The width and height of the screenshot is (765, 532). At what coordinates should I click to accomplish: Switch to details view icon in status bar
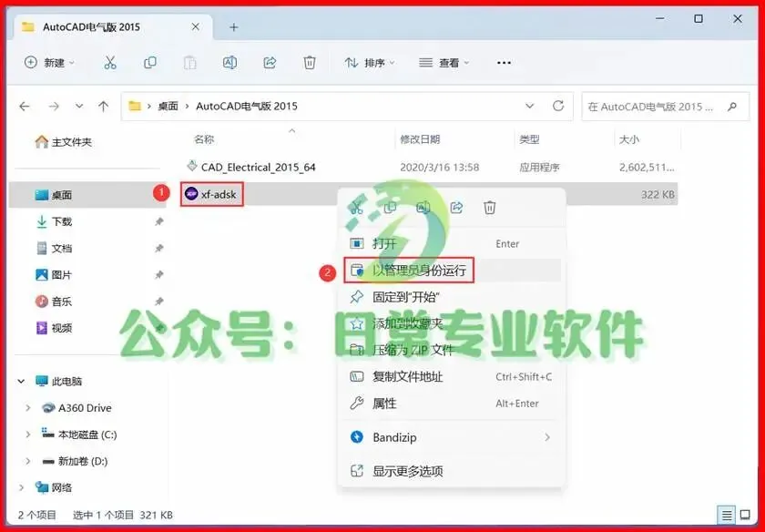point(727,515)
